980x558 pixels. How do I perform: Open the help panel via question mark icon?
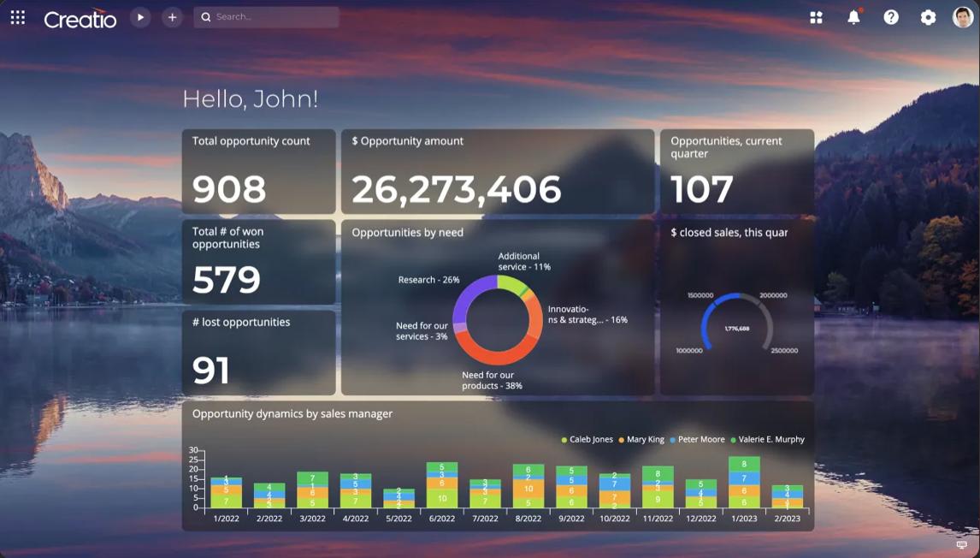pos(890,16)
